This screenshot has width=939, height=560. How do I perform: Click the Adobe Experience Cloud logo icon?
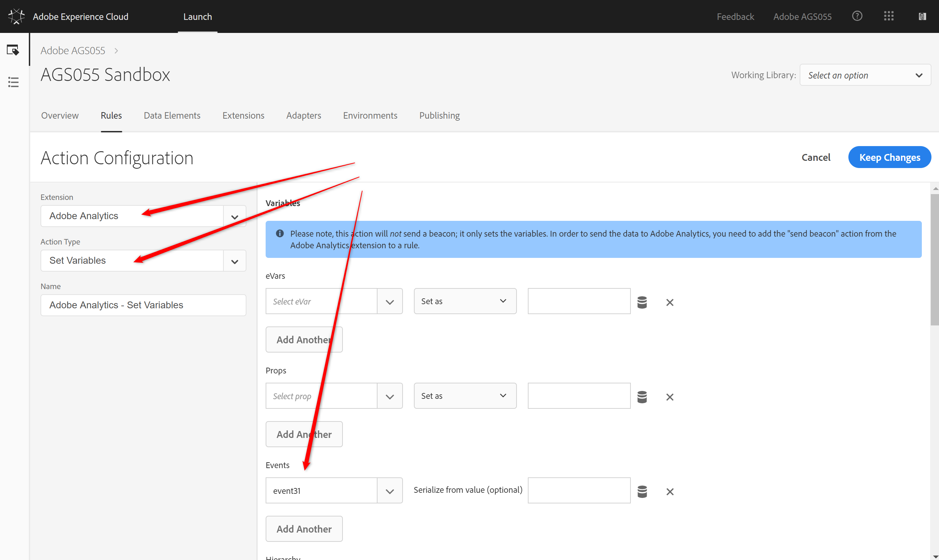[16, 16]
